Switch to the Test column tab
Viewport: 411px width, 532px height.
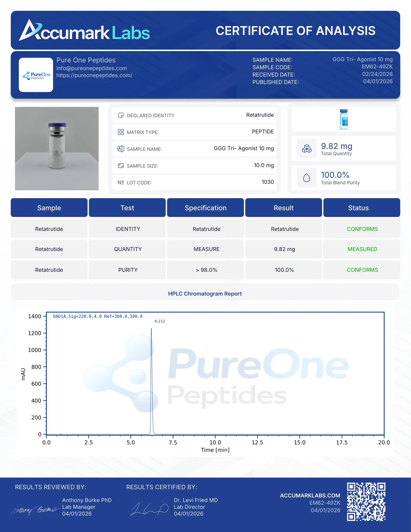[x=127, y=208]
